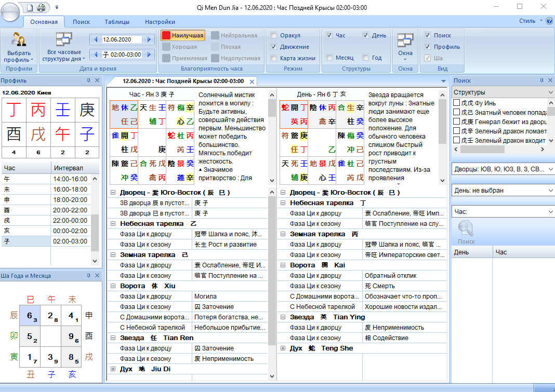This screenshot has width=555, height=392.
Task: Switch to the Поиск ribbon tab
Action: click(x=82, y=22)
